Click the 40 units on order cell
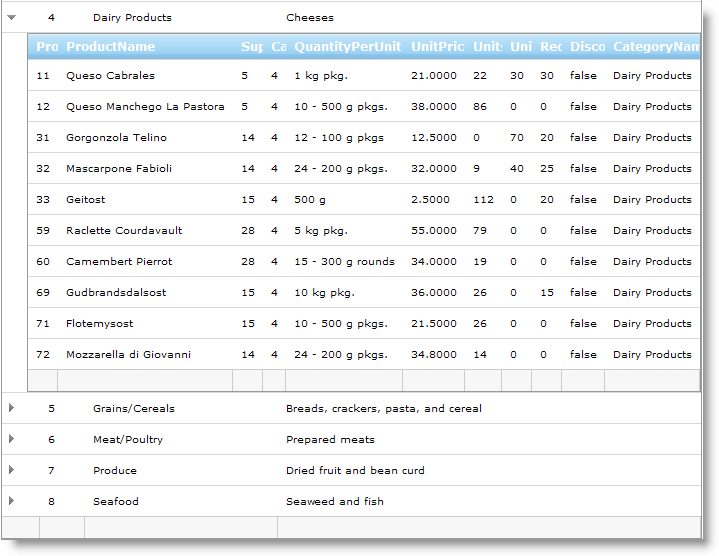 517,169
